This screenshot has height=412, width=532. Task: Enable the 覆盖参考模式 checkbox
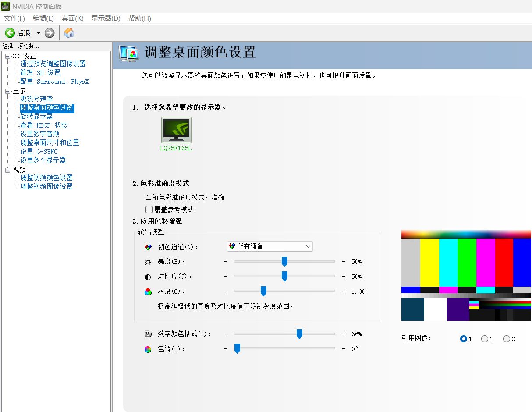tap(149, 210)
